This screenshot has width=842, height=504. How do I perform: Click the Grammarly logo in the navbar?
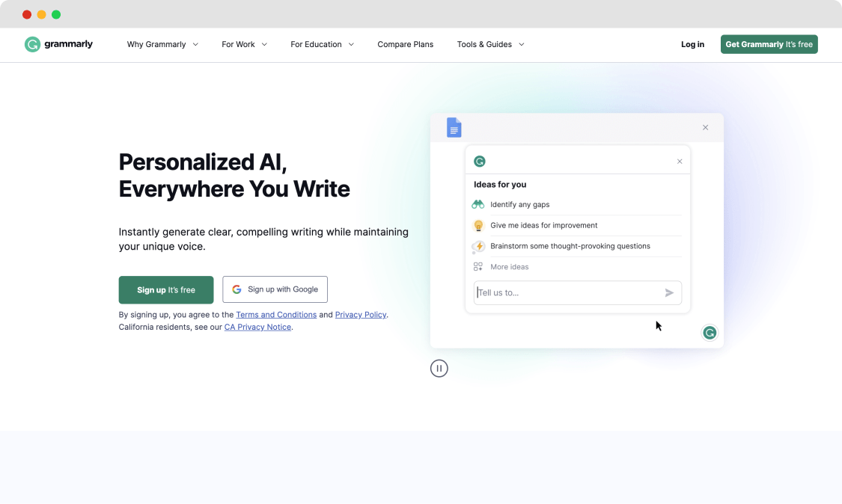click(x=58, y=44)
